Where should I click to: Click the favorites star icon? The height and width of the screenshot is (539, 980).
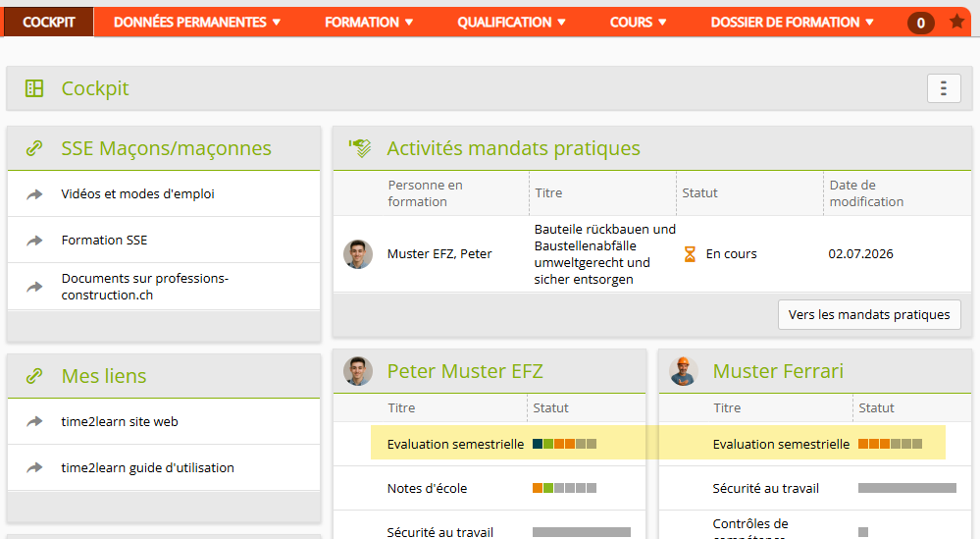click(x=956, y=22)
